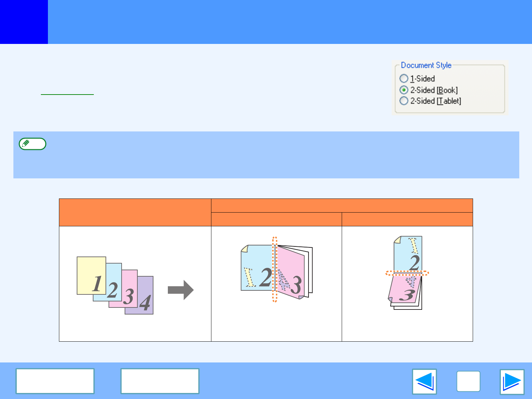Click the dark blue square in header
The height and width of the screenshot is (399, 532).
click(24, 22)
